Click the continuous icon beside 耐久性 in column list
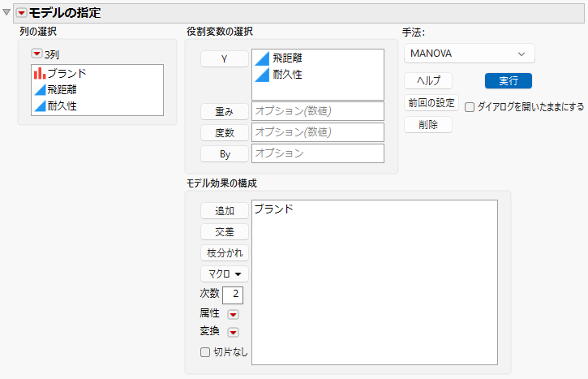Viewport: 588px width, 379px height. coord(40,106)
